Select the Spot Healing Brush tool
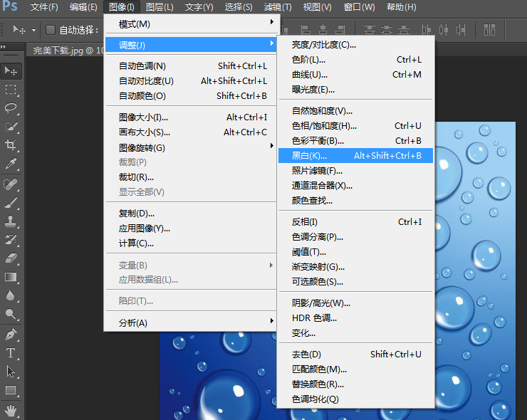 pos(11,184)
